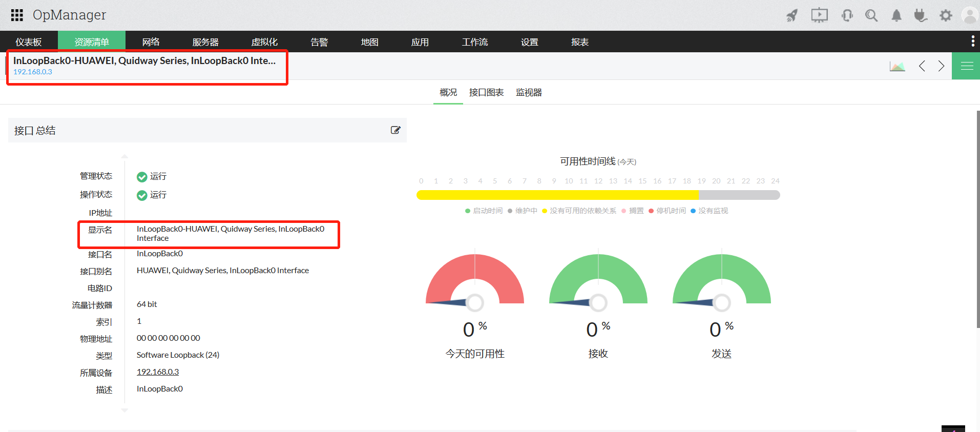Open the 服务器 menu
980x432 pixels.
point(205,42)
